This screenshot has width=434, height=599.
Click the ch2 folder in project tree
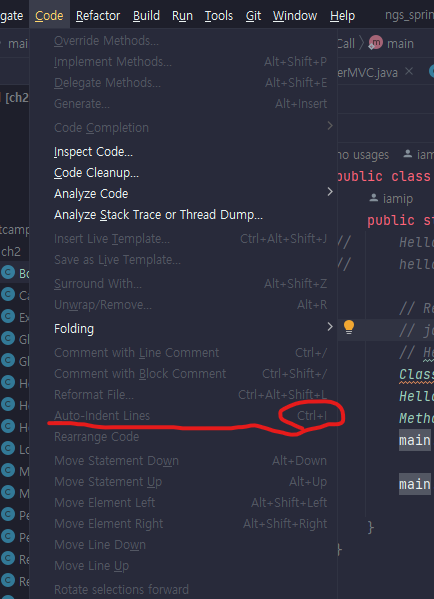tap(11, 252)
